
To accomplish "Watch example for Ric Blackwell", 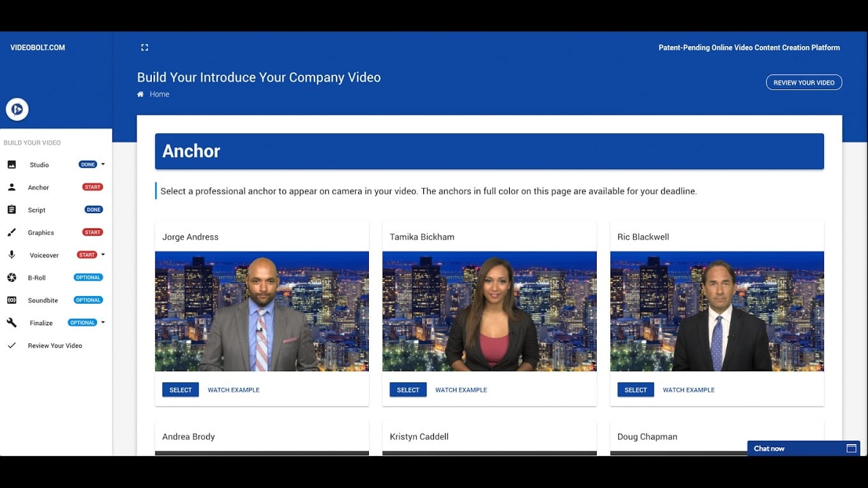I will 688,390.
